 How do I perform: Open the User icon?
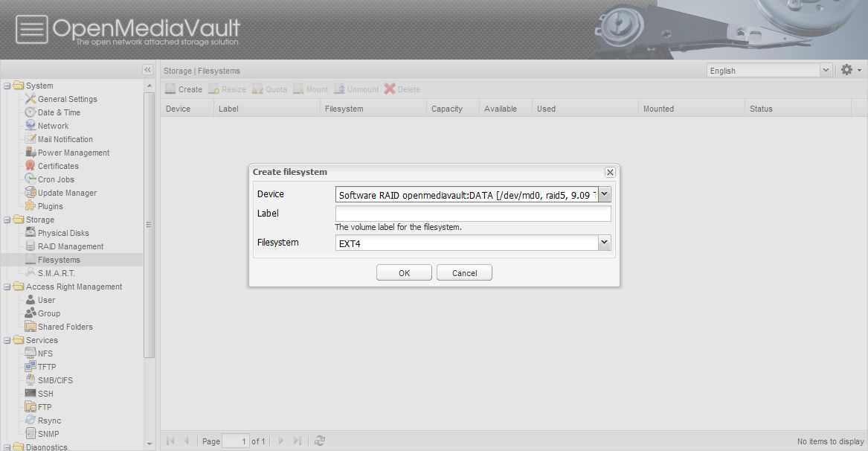[30, 300]
